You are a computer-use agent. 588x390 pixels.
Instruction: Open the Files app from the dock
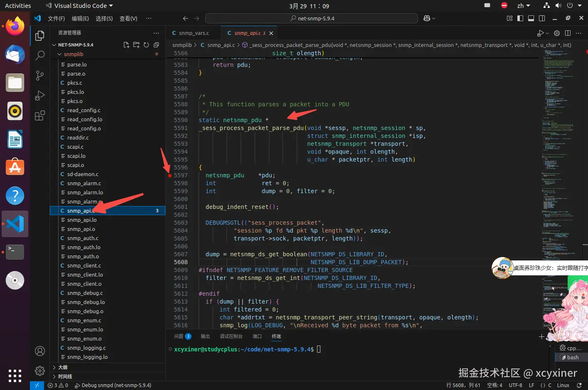pyautogui.click(x=15, y=83)
